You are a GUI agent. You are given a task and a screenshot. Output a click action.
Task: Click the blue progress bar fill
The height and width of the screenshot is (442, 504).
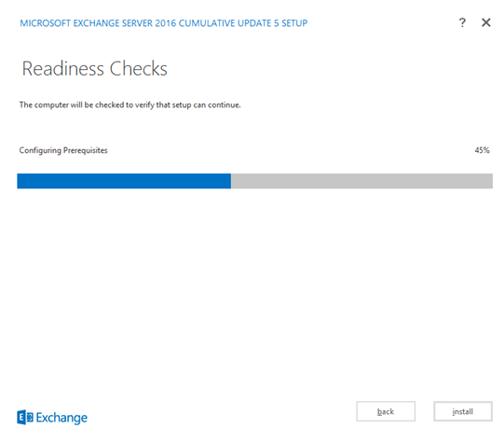coord(124,181)
